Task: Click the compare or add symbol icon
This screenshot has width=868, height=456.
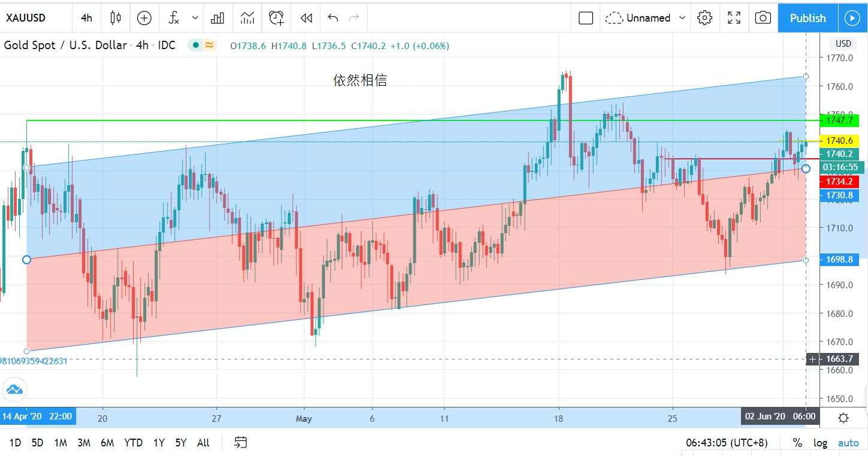Action: coord(144,18)
